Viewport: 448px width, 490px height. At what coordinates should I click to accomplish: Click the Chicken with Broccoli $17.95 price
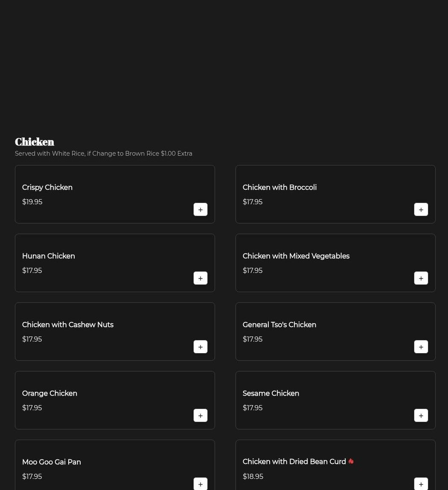click(x=253, y=202)
